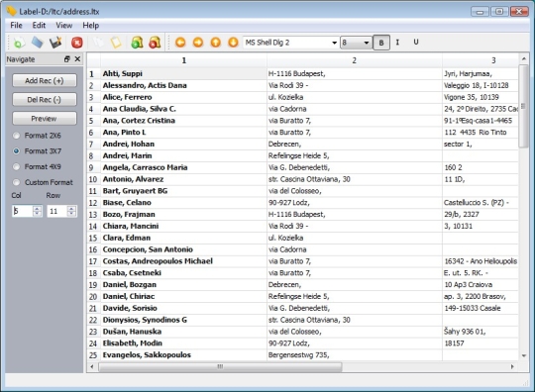Screen dimensions: 535x392
Task: Click the Del Rec (-) button
Action: [45, 100]
